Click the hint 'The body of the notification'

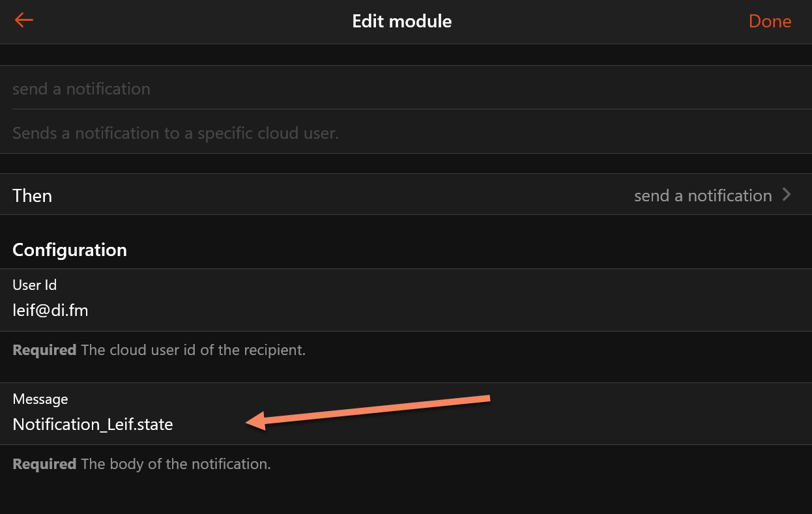point(175,464)
